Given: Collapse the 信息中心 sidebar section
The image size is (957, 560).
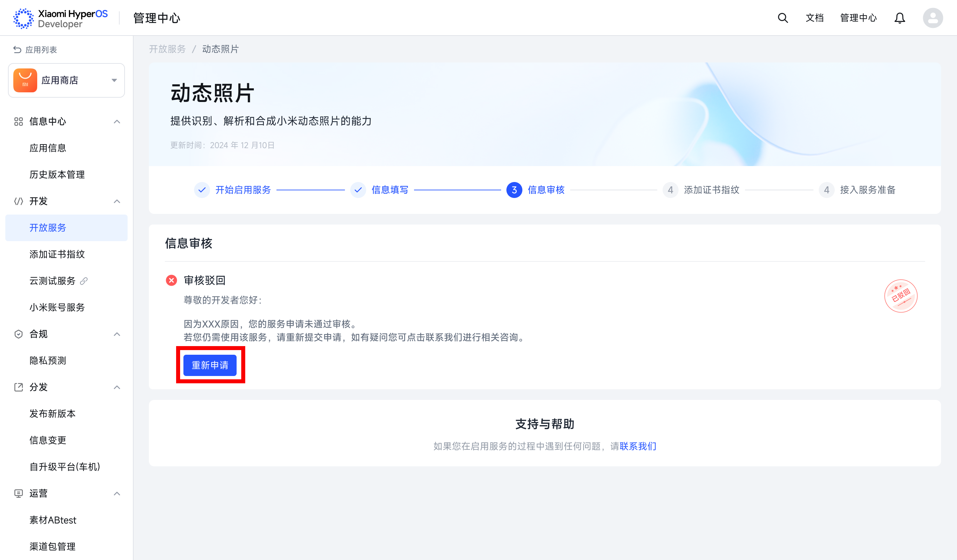Looking at the screenshot, I should pos(117,122).
